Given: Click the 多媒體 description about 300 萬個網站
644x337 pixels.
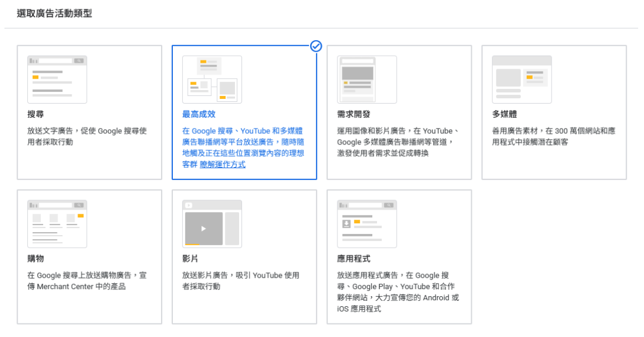Looking at the screenshot, I should [553, 136].
